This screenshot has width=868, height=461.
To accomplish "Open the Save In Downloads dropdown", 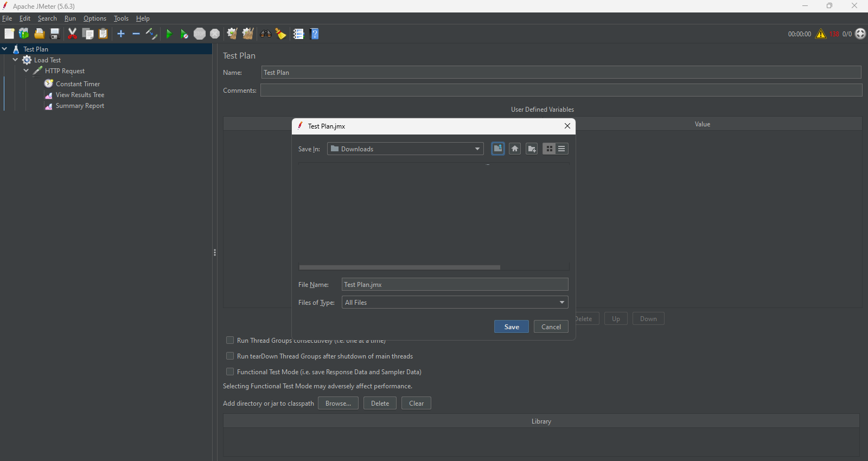I will point(405,149).
